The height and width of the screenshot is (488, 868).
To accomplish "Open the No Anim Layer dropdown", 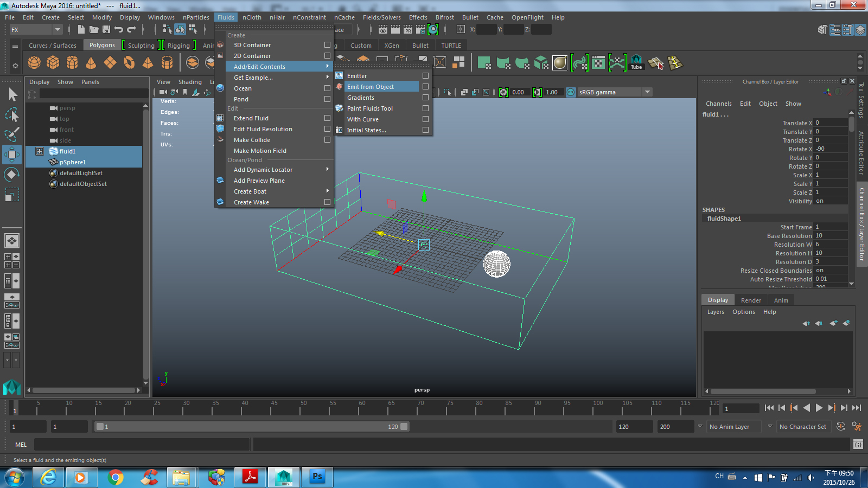I will (x=770, y=426).
